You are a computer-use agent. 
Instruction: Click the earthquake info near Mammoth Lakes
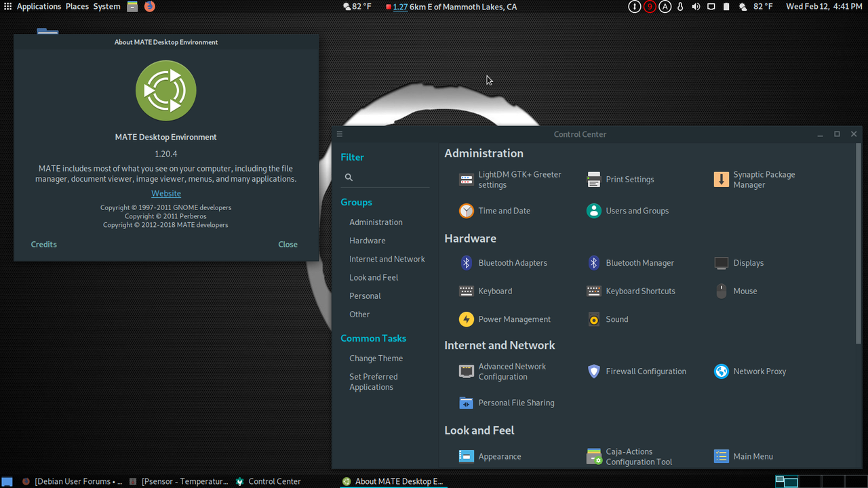click(451, 7)
